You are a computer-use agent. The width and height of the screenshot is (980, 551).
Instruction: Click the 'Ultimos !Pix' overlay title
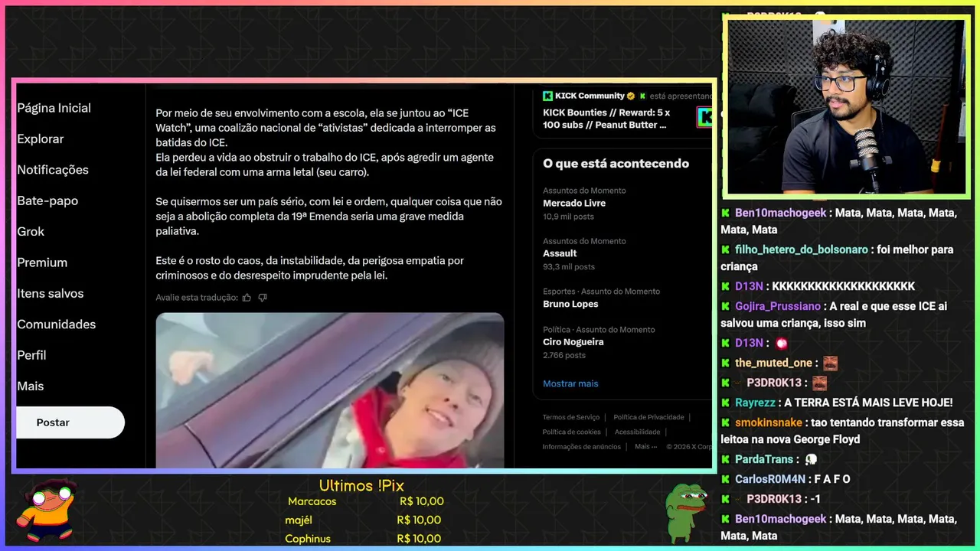[x=361, y=485]
